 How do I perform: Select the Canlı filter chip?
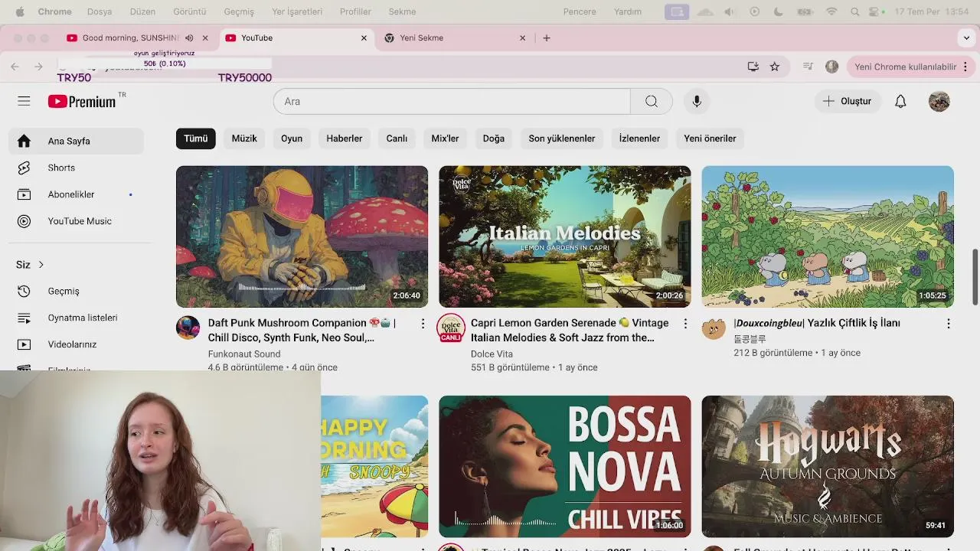tap(397, 139)
